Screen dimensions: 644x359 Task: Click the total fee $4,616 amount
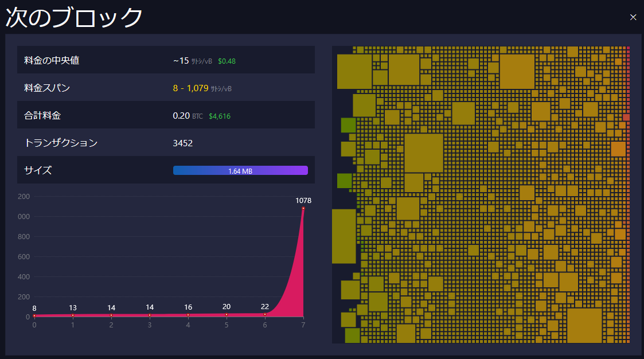pos(220,116)
